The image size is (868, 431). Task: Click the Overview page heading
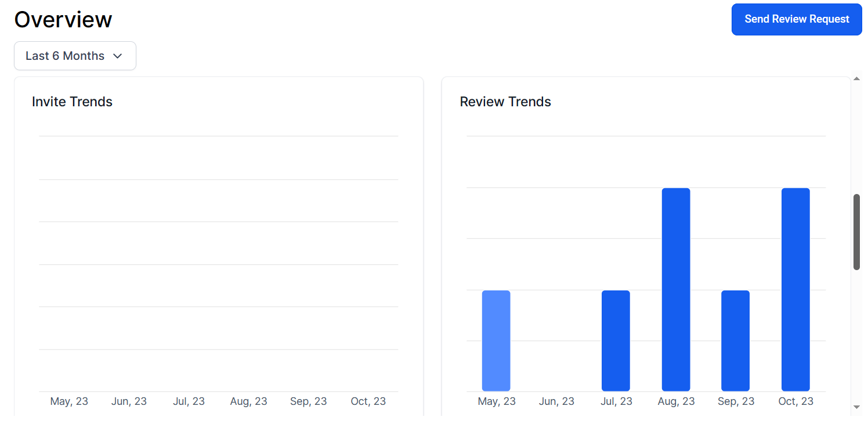click(x=63, y=19)
